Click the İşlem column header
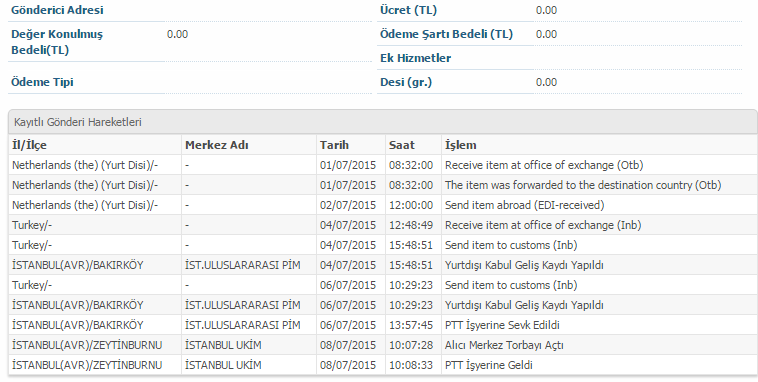This screenshot has height=382, width=758. click(x=461, y=145)
